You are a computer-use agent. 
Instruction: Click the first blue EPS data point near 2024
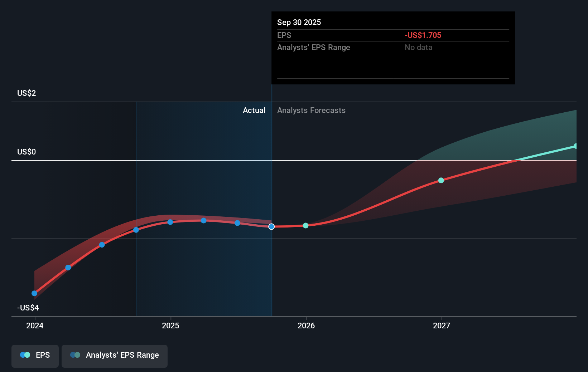[34, 293]
